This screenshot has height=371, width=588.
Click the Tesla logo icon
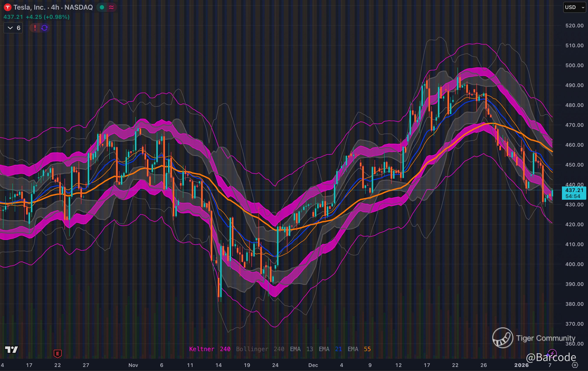[x=7, y=7]
